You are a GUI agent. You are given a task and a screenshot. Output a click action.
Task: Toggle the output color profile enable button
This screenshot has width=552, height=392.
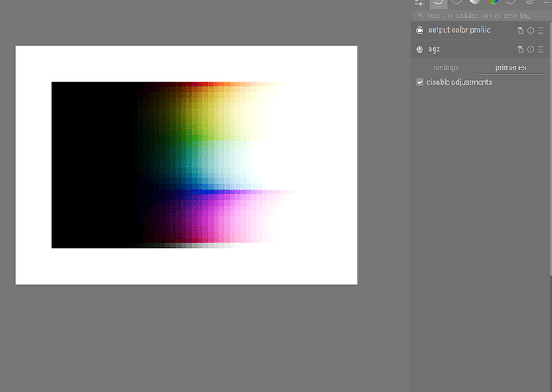[x=420, y=30]
